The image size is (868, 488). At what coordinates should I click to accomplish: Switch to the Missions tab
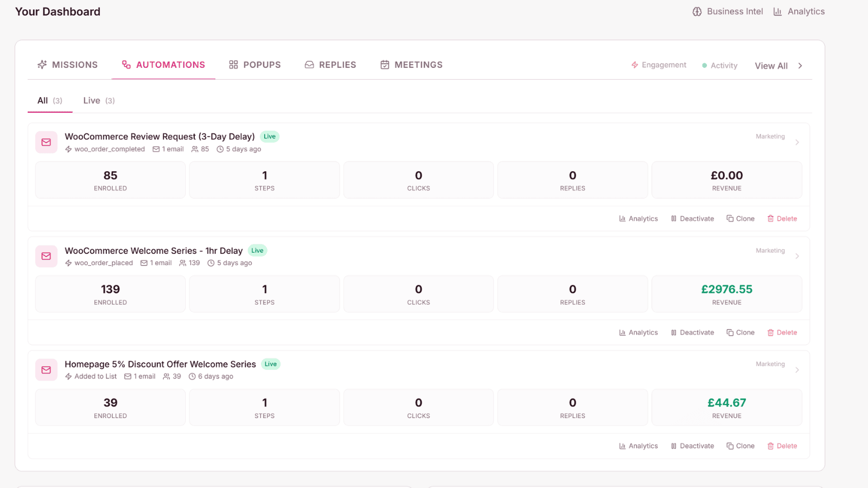(68, 65)
